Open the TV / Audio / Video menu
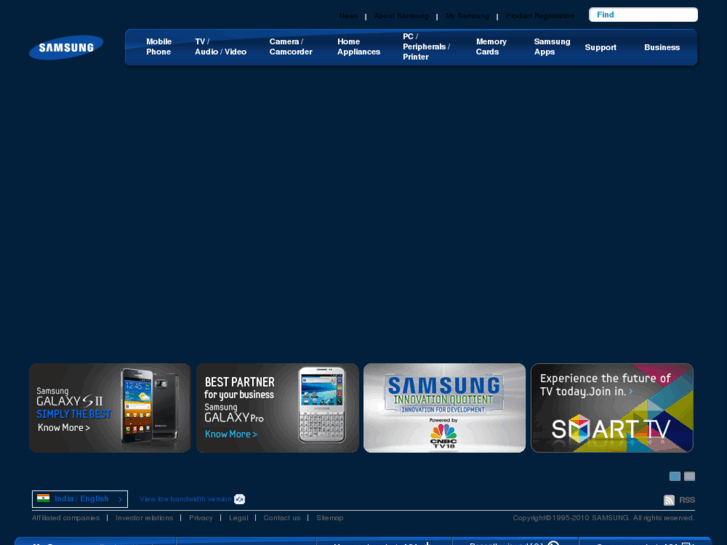 220,47
